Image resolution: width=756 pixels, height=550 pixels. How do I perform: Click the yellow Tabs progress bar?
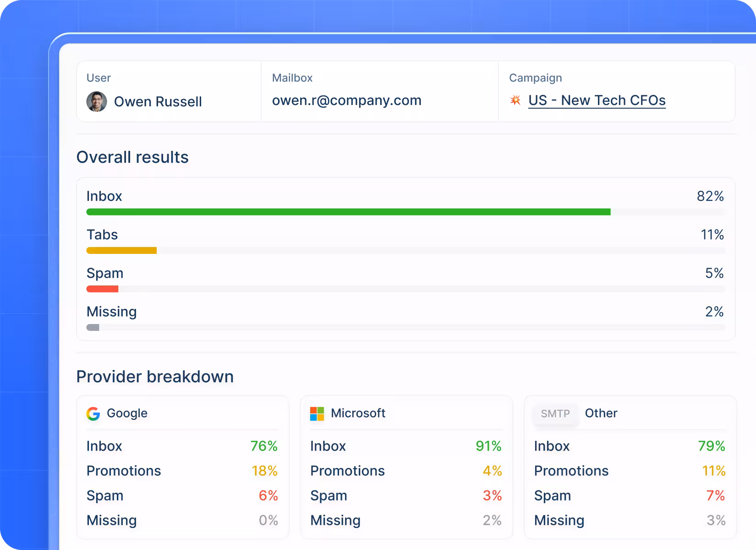121,250
